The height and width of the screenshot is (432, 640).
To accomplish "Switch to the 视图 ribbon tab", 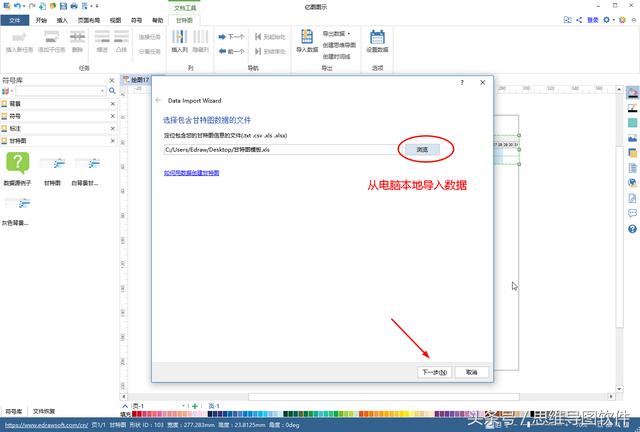I will (x=116, y=20).
